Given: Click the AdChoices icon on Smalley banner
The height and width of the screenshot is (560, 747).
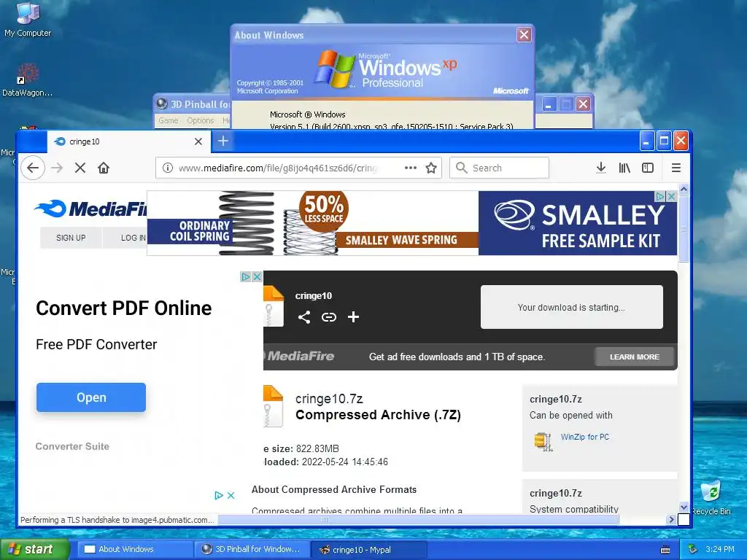Looking at the screenshot, I should pyautogui.click(x=660, y=196).
